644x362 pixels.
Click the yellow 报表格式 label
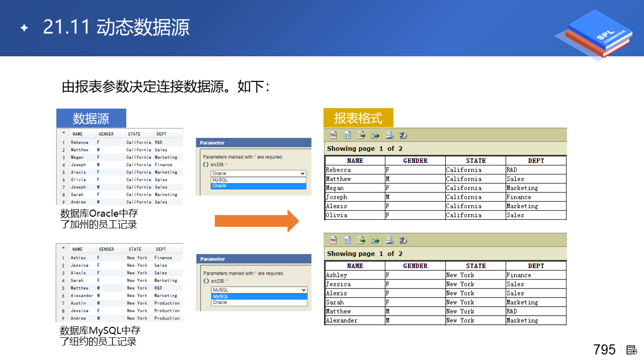click(358, 118)
